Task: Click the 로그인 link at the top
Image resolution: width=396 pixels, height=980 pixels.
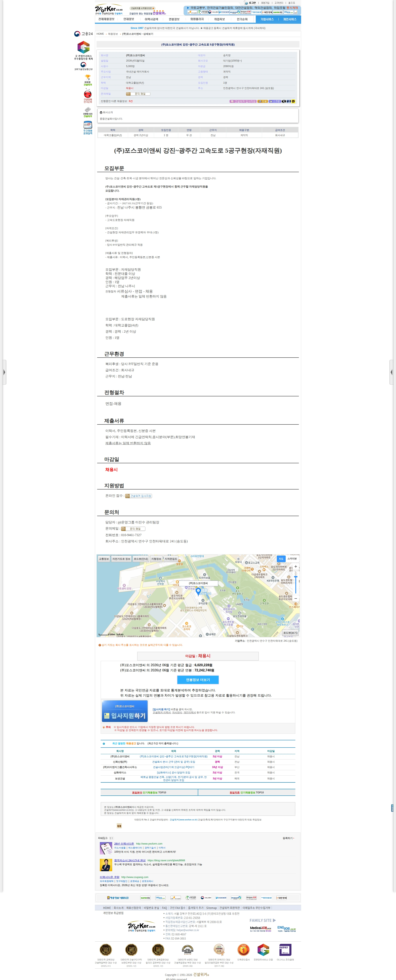Action: click(252, 3)
